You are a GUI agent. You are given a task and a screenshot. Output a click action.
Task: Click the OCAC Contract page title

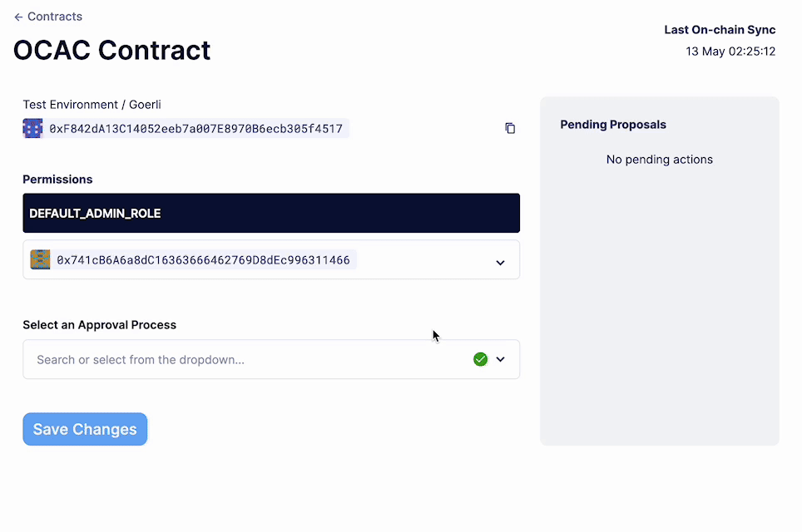point(112,50)
